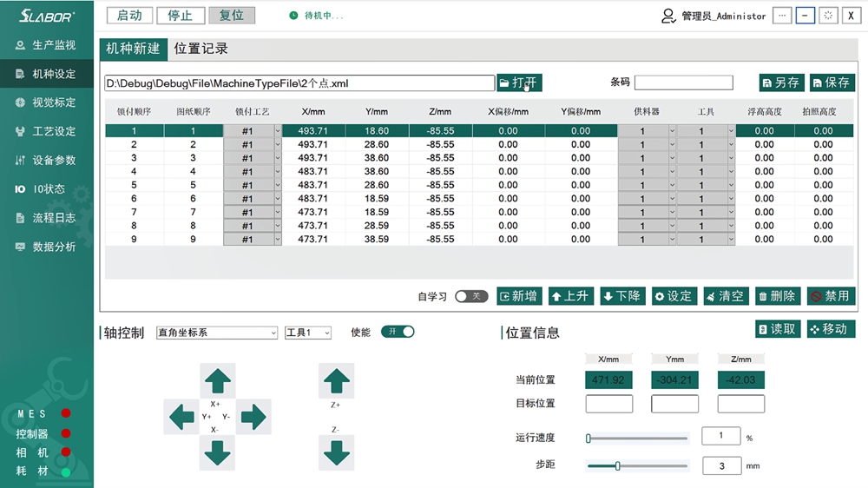Click the file path text field
Screen dimensions: 868x488
click(299, 83)
